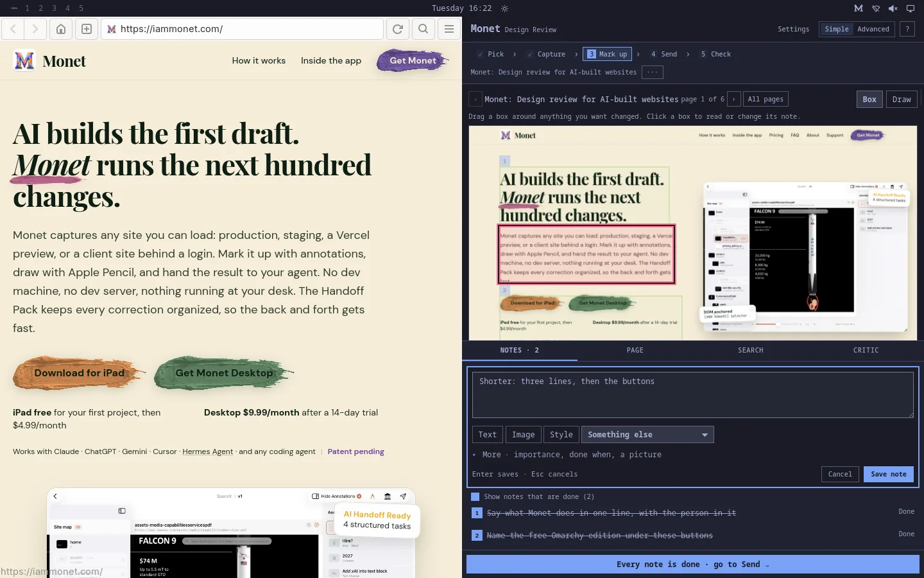Screen dimensions: 924x578
Task: Open a new browser tab
Action: point(87,29)
